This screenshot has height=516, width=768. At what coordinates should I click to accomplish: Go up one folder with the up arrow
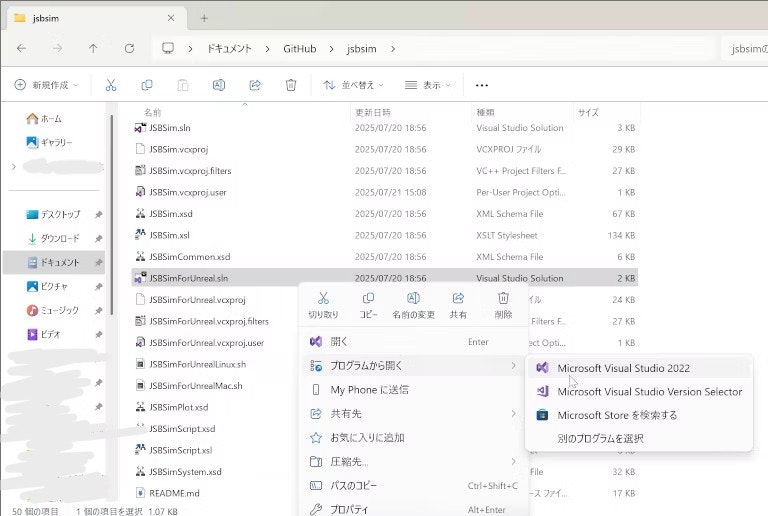click(x=93, y=48)
